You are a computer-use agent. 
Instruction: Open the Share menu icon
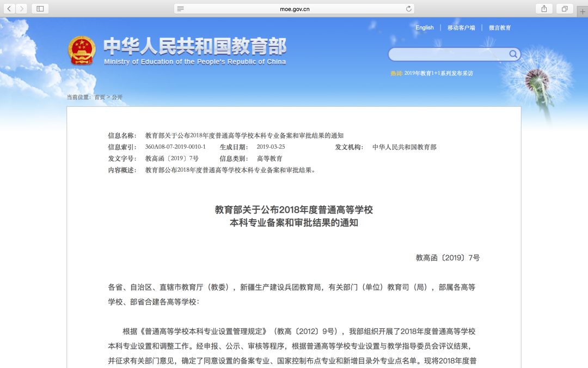(544, 9)
